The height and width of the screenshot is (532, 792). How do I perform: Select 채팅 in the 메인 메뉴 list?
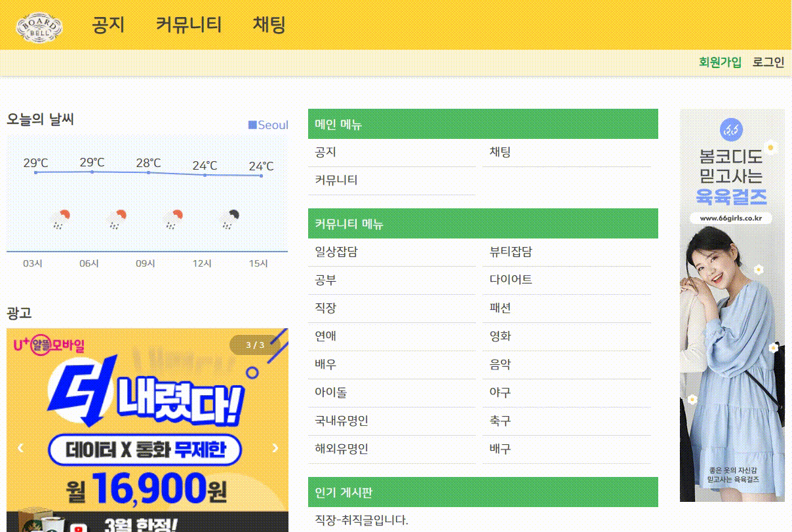click(567, 153)
